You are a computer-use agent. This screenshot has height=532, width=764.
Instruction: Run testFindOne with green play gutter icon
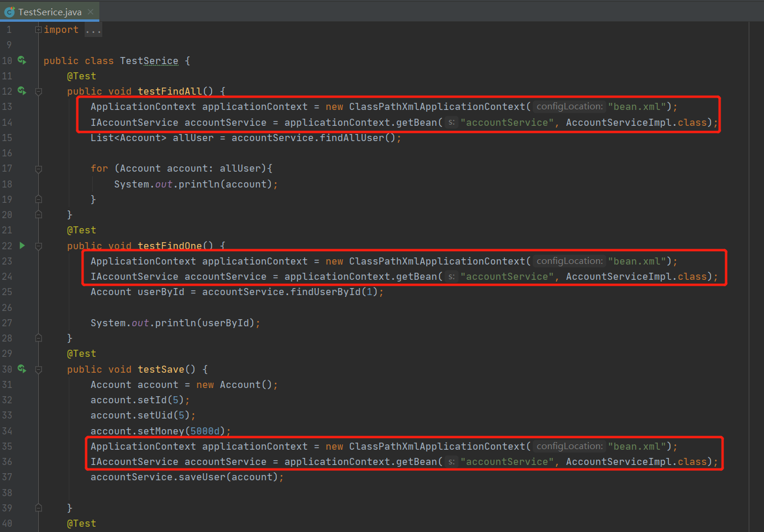point(22,245)
